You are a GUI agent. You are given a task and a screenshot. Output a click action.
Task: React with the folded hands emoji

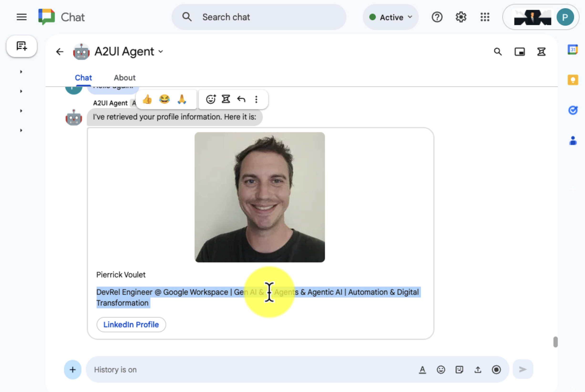[182, 99]
